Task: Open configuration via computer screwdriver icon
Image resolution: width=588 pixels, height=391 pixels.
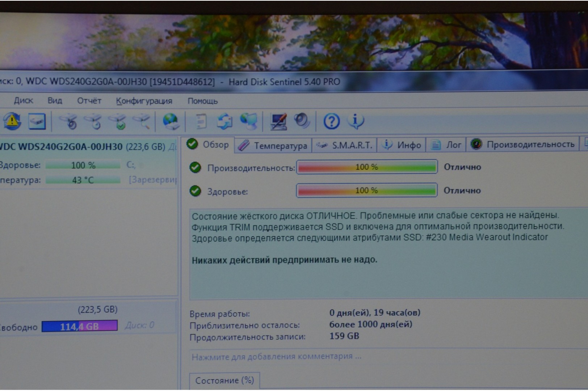Action: point(278,122)
